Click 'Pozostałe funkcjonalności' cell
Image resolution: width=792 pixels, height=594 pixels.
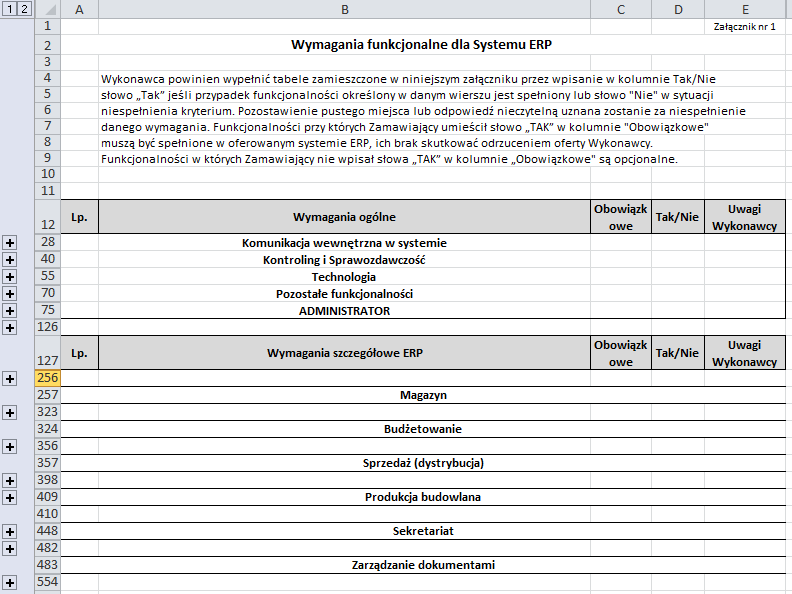click(344, 294)
